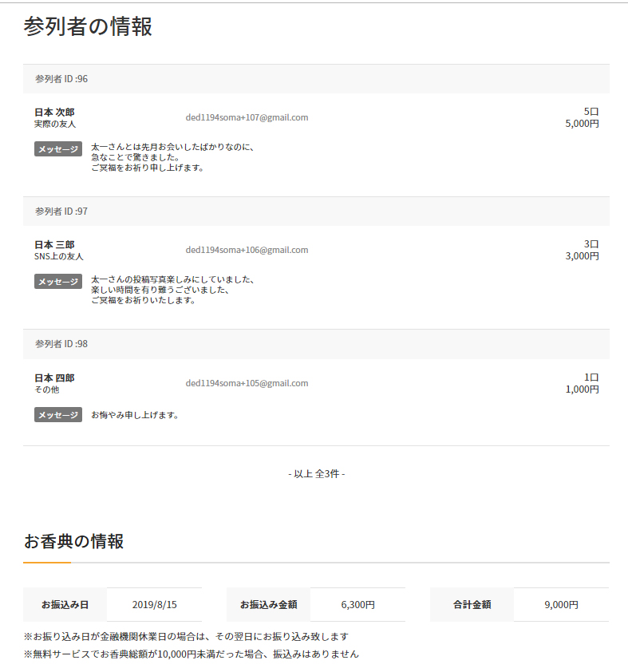628x672 pixels.
Task: Click the 2019/8/15 date value
Action: 155,605
